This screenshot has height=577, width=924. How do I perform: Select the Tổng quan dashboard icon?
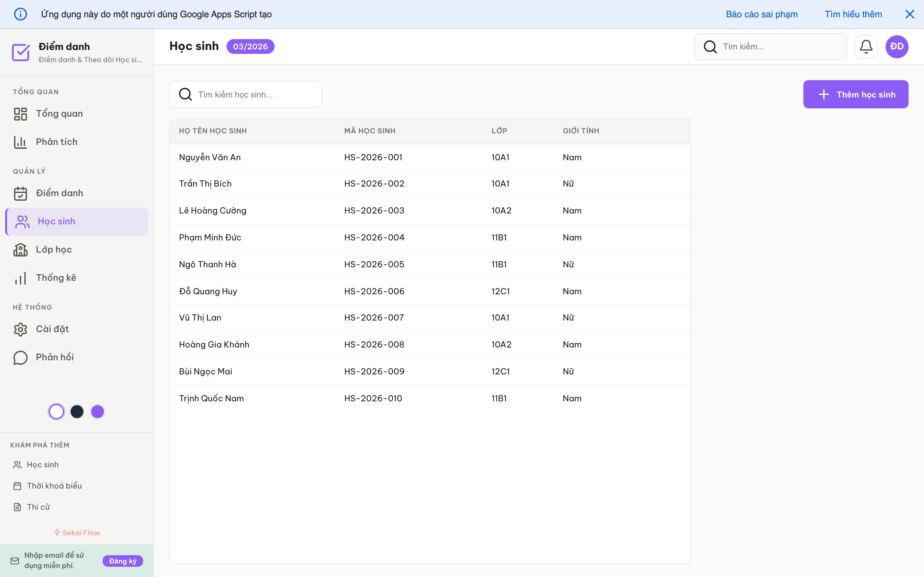coord(21,113)
